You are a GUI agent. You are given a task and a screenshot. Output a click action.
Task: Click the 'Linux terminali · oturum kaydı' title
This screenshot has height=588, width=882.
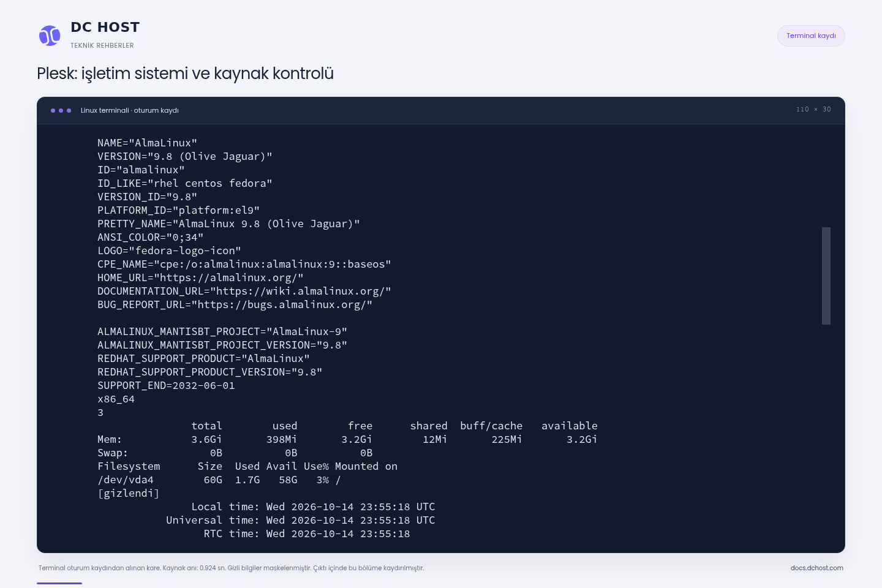tap(130, 110)
